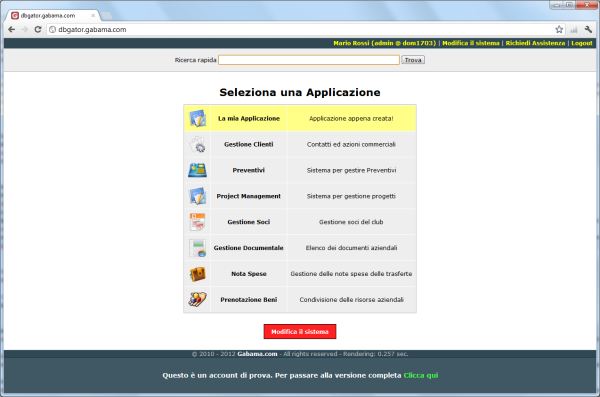This screenshot has width=600, height=397.
Task: Click the Logout link
Action: (x=582, y=43)
